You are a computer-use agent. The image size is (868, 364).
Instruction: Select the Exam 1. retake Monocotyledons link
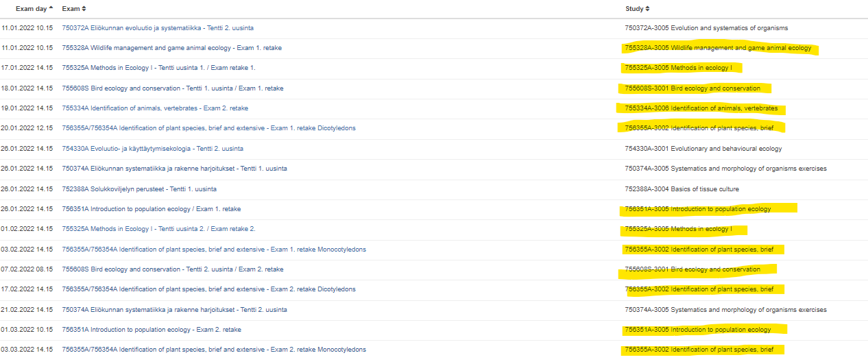(213, 250)
